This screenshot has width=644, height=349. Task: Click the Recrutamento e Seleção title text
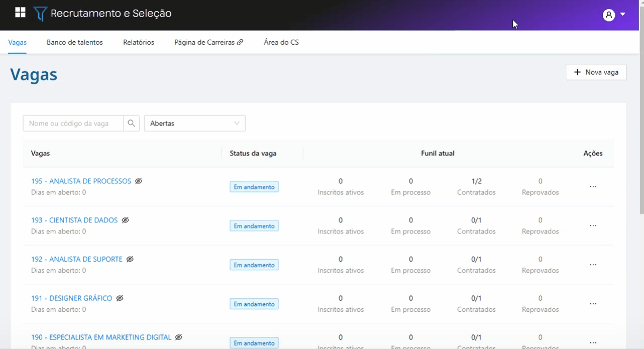click(111, 14)
